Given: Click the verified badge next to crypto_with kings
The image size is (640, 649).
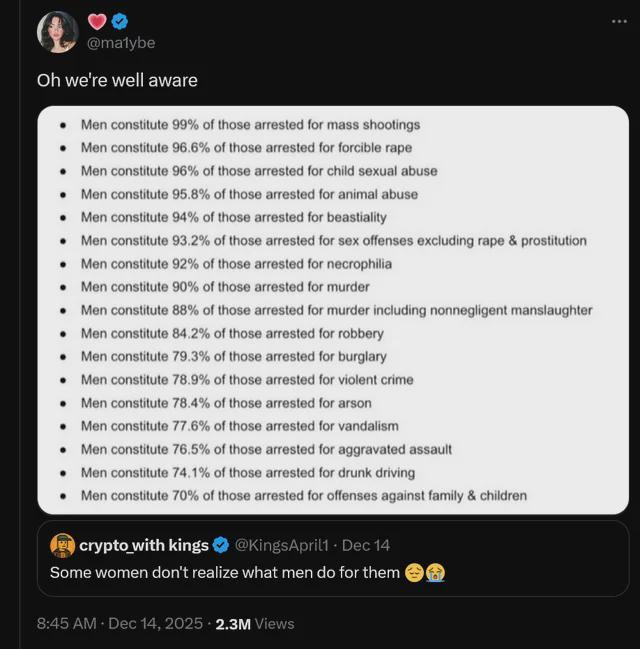Looking at the screenshot, I should coord(220,545).
